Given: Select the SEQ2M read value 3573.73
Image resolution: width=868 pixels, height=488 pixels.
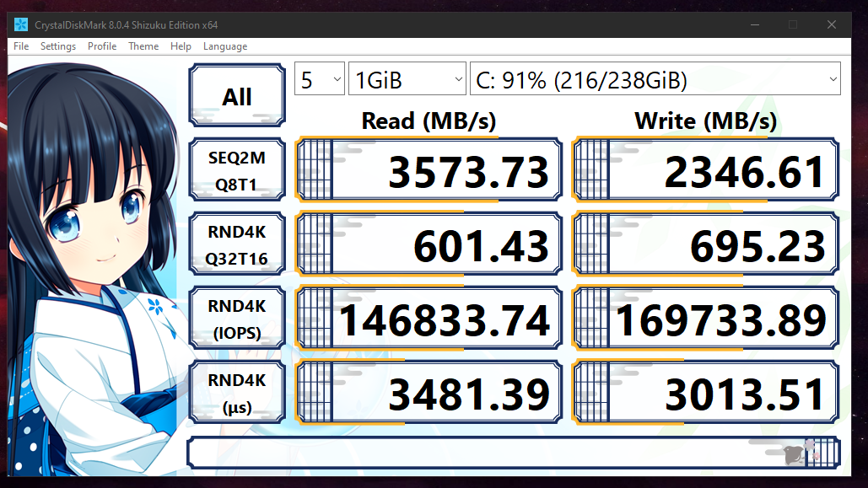Looking at the screenshot, I should click(429, 170).
